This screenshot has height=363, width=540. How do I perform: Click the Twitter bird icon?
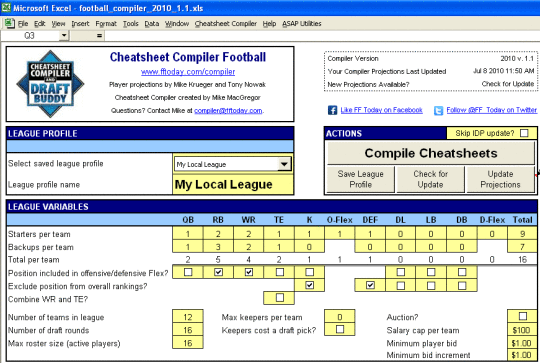point(438,111)
